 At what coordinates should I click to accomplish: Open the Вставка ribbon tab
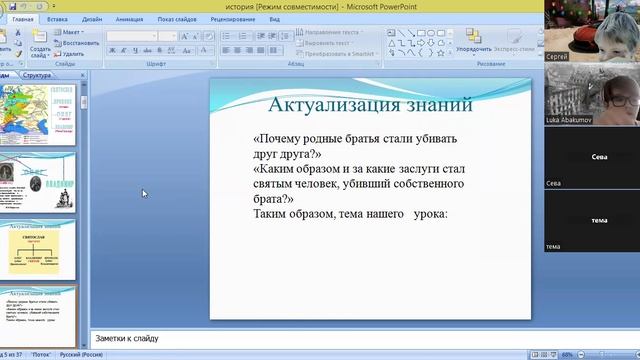tap(57, 19)
